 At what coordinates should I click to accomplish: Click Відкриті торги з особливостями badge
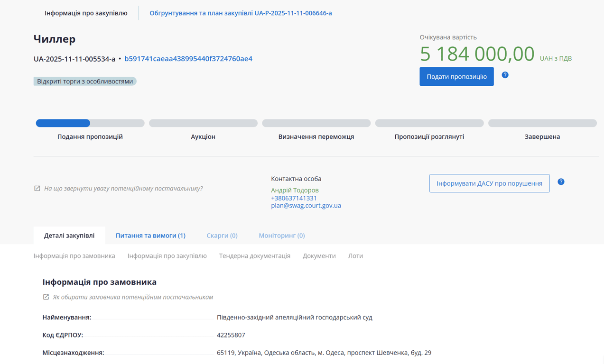coord(85,82)
